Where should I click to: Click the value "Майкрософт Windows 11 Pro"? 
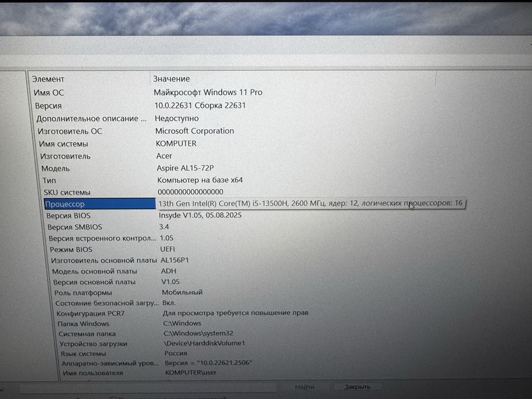208,92
